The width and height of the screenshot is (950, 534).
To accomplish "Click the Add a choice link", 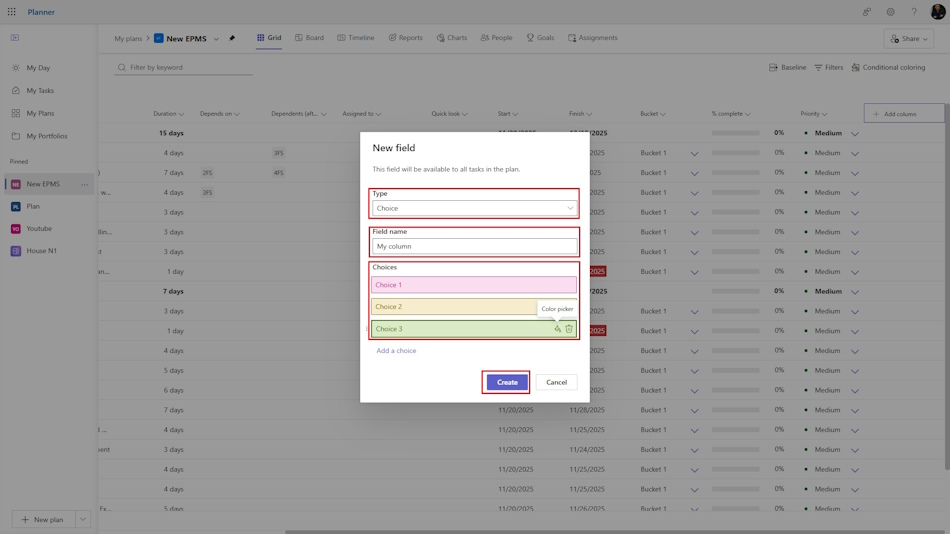I will [396, 350].
